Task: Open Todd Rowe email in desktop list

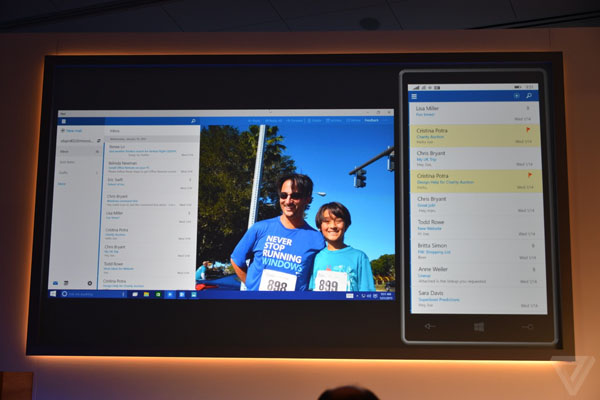Action: click(x=147, y=268)
